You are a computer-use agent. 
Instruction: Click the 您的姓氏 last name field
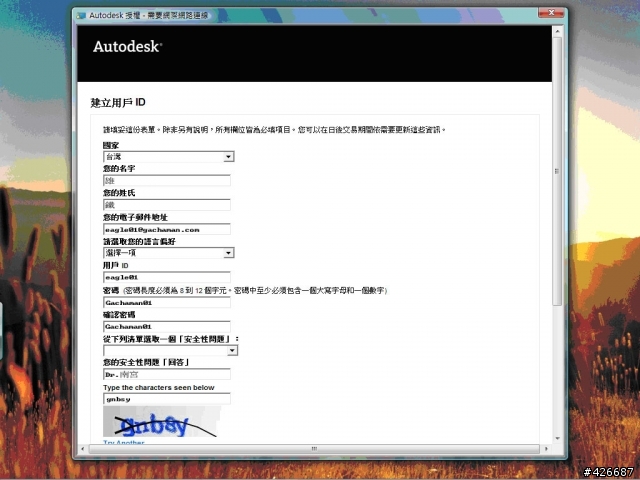click(167, 204)
